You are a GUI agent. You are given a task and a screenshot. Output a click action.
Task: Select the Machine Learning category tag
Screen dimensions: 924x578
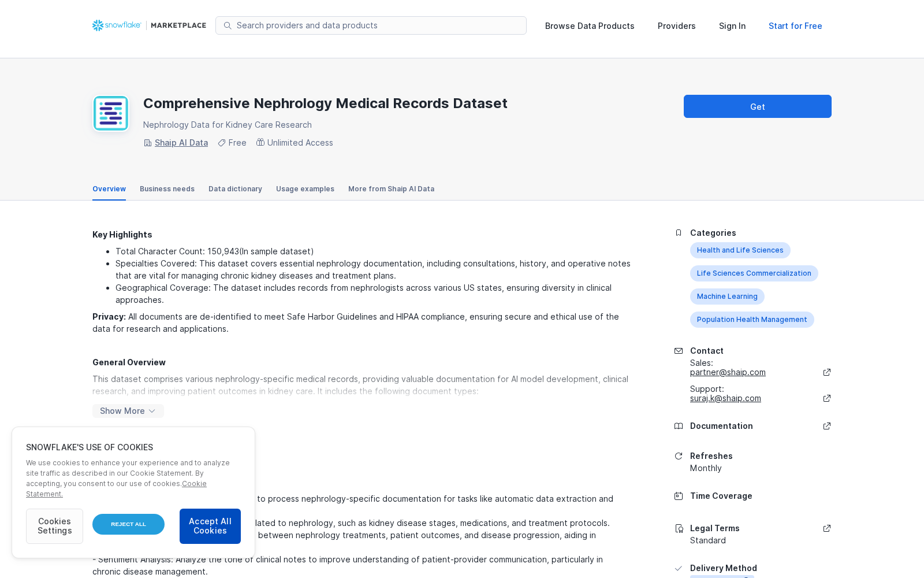pos(727,297)
